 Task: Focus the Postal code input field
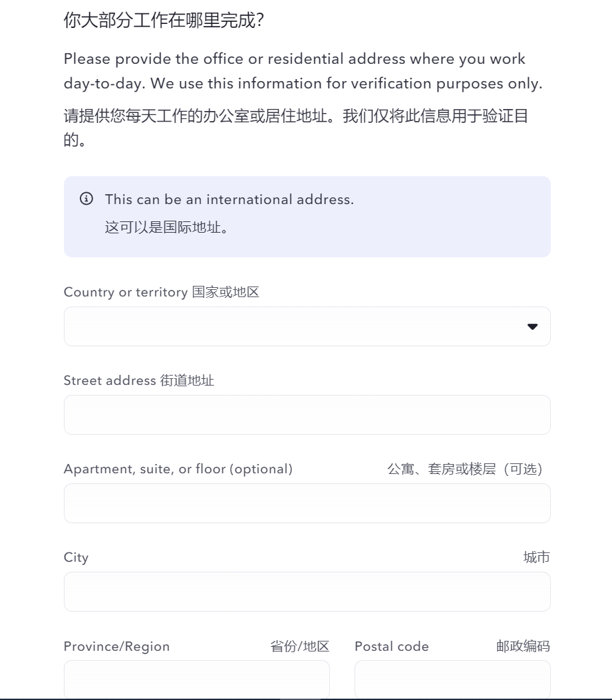coord(452,679)
